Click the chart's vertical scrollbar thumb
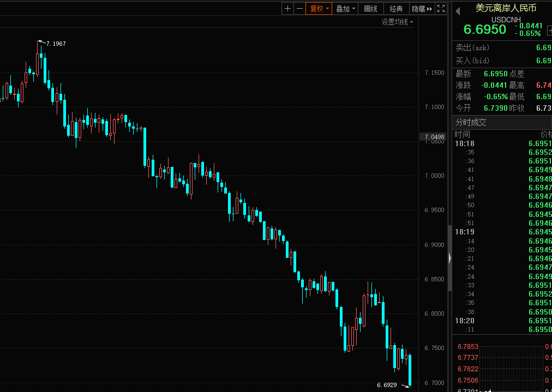 tap(449, 257)
